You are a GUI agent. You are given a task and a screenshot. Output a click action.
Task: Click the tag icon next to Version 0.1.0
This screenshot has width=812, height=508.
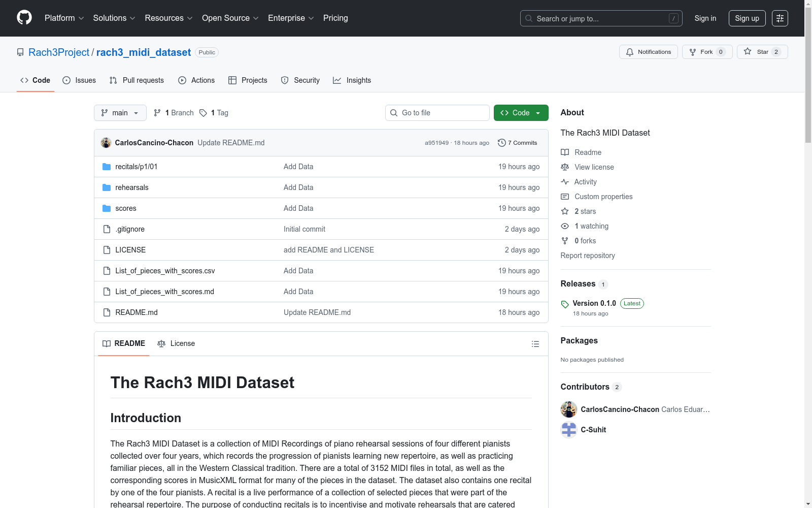[x=565, y=304]
